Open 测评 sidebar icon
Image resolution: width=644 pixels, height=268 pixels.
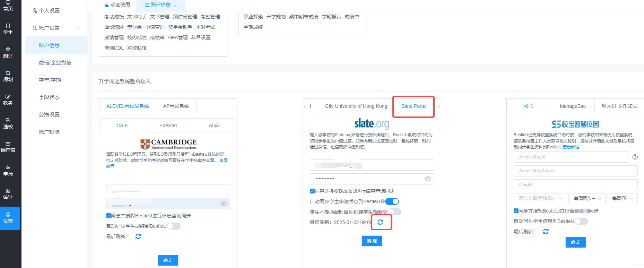tap(8, 53)
